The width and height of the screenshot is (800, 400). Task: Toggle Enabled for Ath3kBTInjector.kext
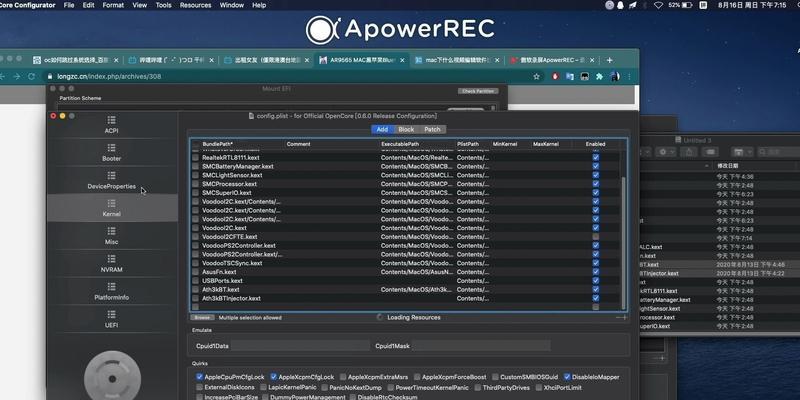(595, 298)
